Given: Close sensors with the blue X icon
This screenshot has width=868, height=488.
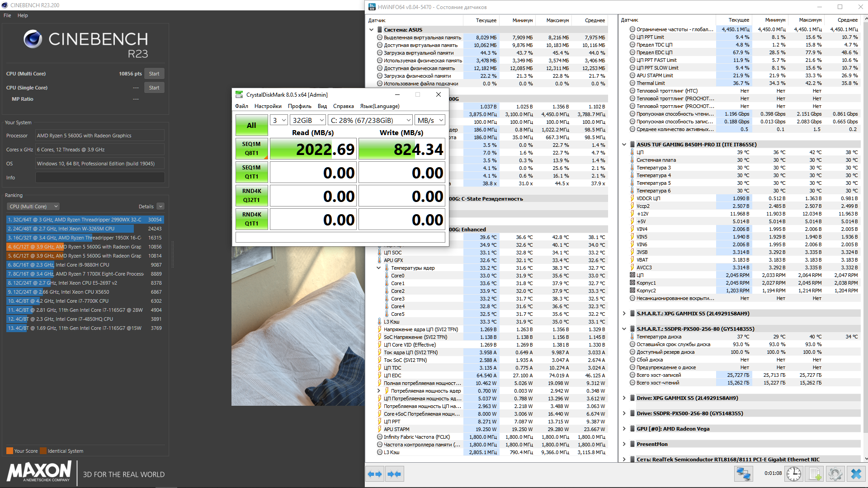Looking at the screenshot, I should [856, 474].
